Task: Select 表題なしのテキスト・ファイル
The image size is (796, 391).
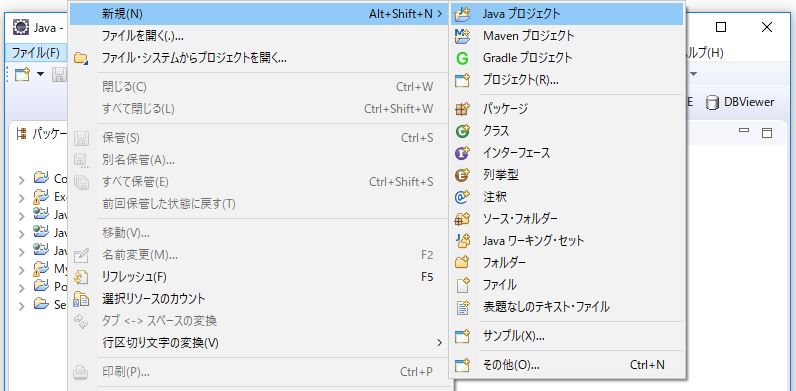Action: [567, 307]
